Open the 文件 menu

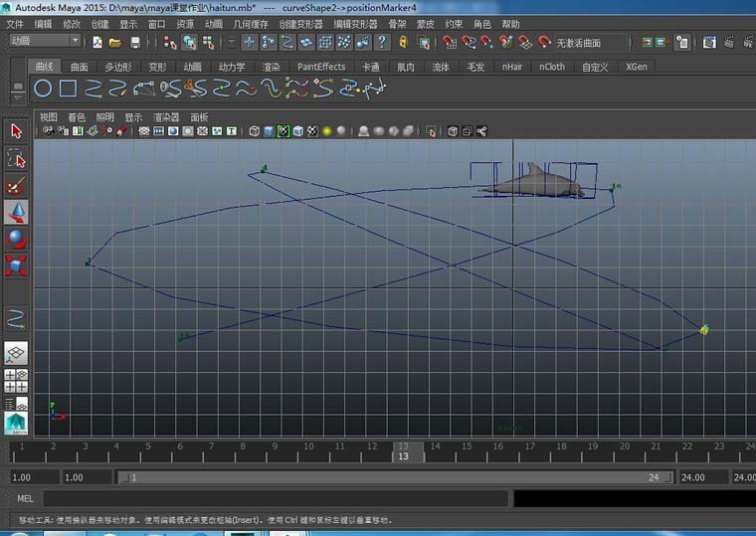pyautogui.click(x=17, y=24)
